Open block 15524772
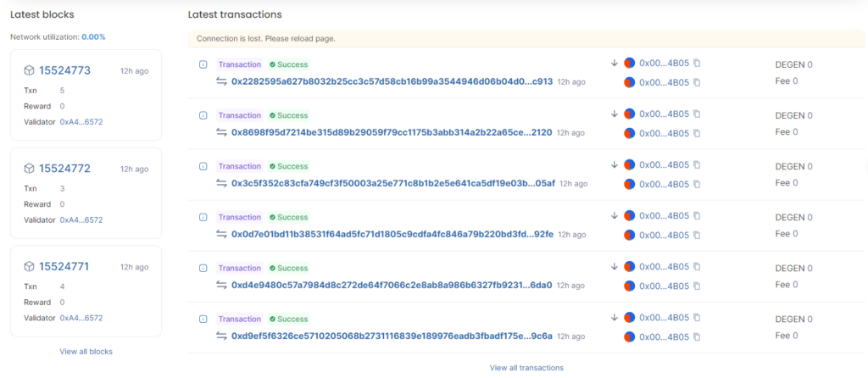Image resolution: width=868 pixels, height=378 pixels. point(64,169)
